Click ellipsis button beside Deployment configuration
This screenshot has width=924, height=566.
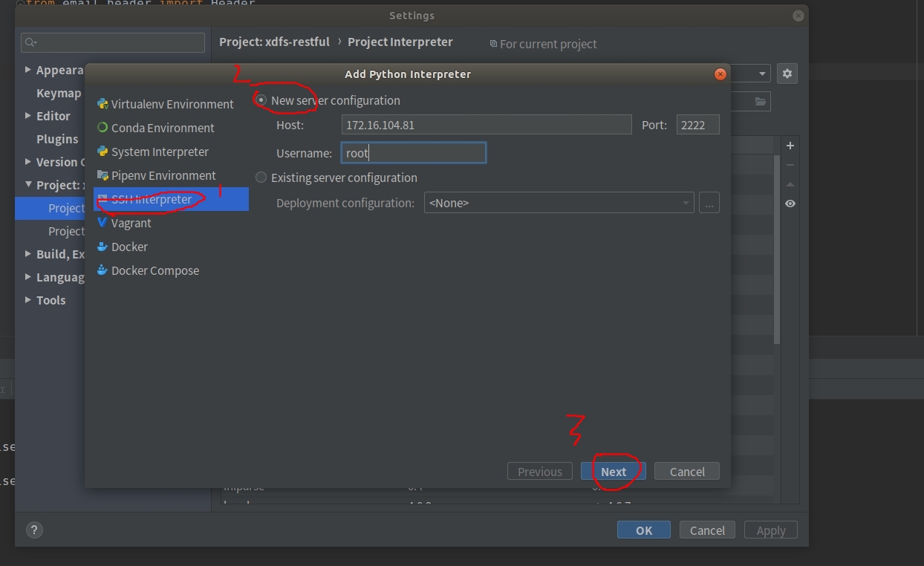[709, 203]
